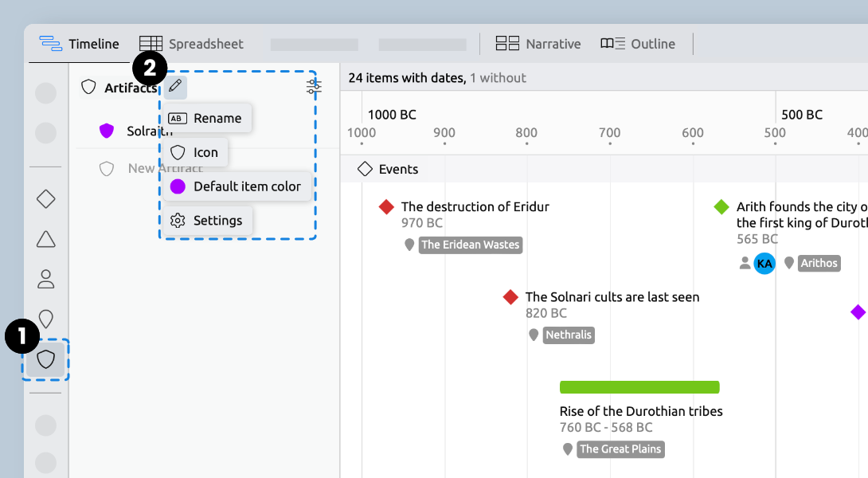Pick Default item color option
The width and height of the screenshot is (868, 478).
click(x=237, y=186)
